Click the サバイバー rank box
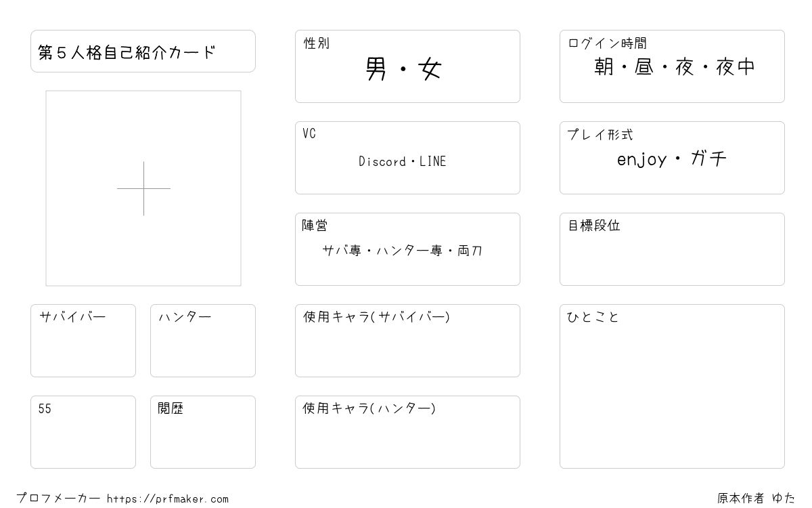812x508 pixels. 83,347
